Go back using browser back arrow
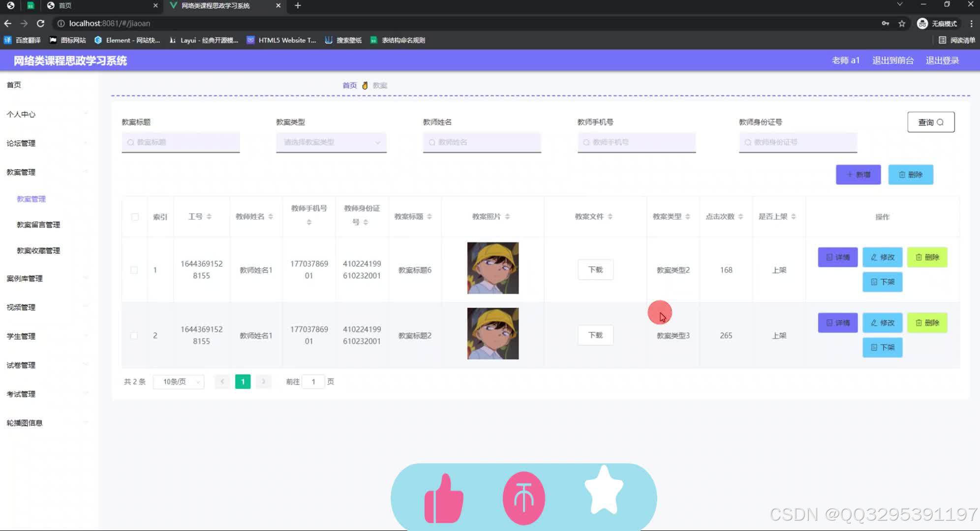Viewport: 980px width, 531px height. click(8, 23)
